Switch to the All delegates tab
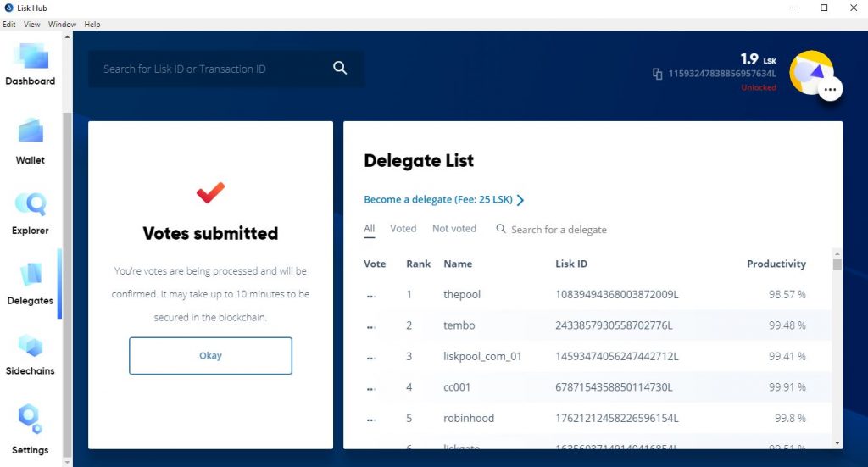Screen dimensions: 868x467 370,229
